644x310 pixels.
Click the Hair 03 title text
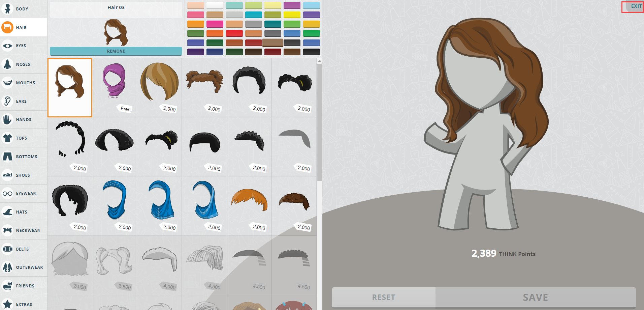(x=116, y=7)
